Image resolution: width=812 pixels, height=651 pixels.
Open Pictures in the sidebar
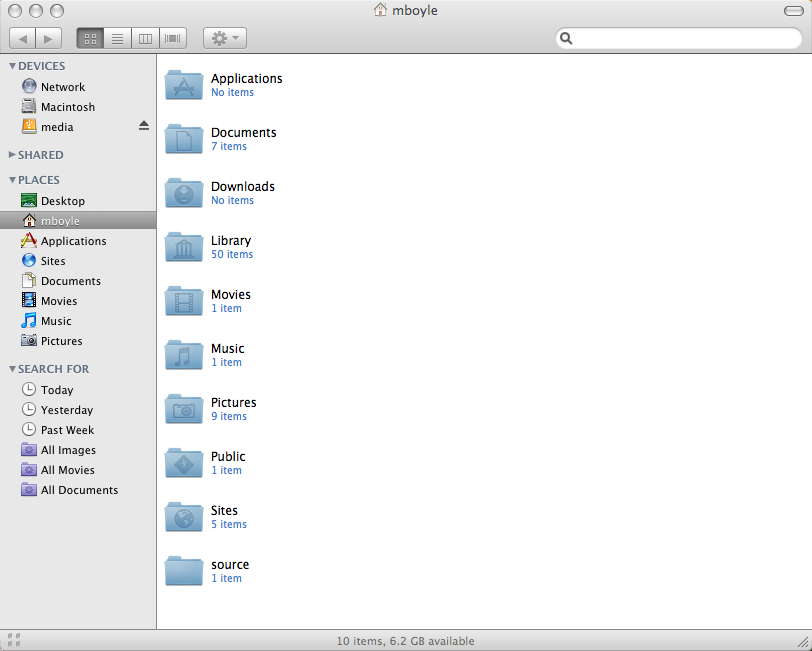click(78, 341)
